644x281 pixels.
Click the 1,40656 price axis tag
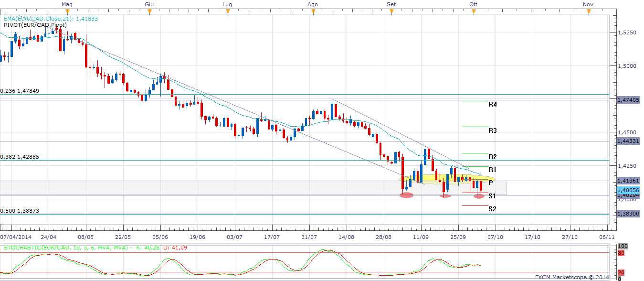(629, 190)
